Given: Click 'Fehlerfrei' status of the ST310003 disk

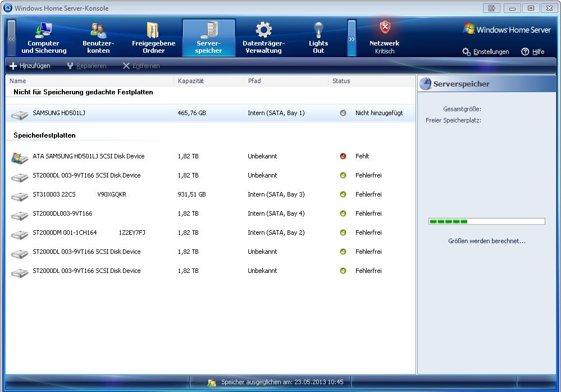Looking at the screenshot, I should tap(368, 194).
